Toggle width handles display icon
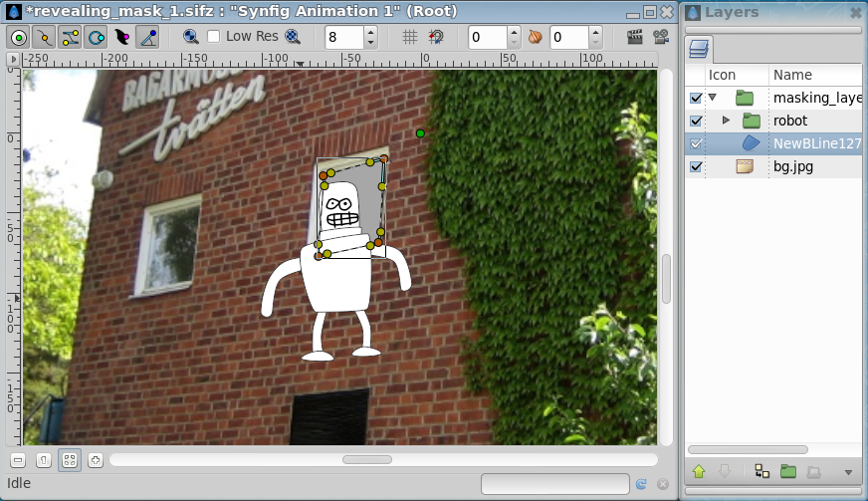 click(x=121, y=38)
